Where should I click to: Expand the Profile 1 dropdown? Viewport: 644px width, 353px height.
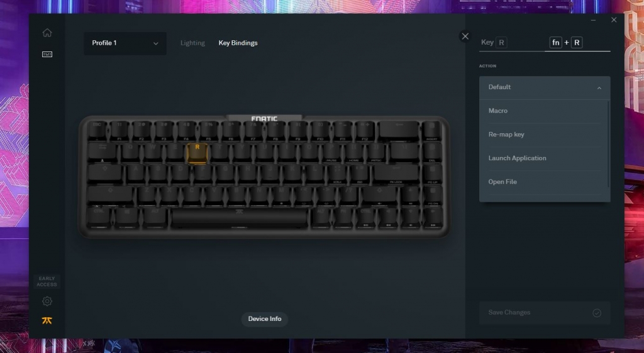tap(125, 43)
